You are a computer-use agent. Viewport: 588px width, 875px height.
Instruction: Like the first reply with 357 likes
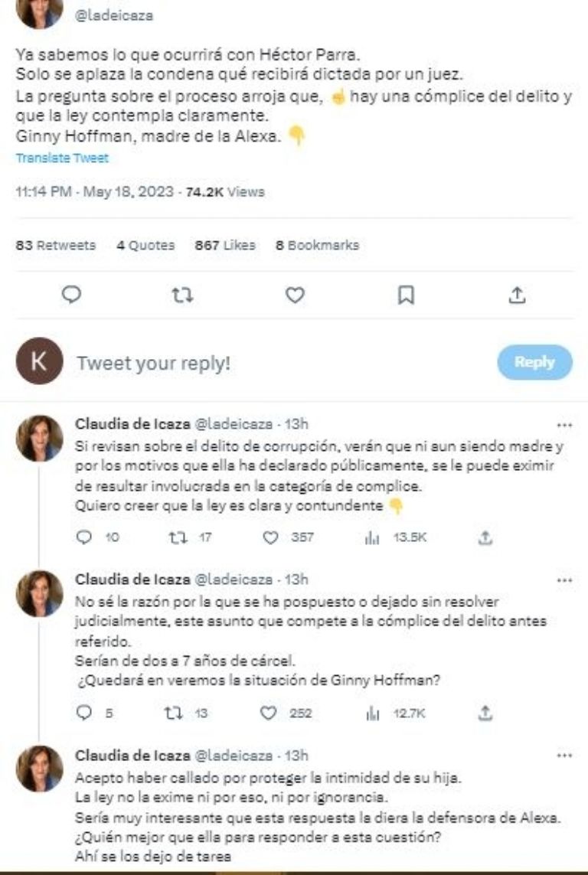coord(270,538)
